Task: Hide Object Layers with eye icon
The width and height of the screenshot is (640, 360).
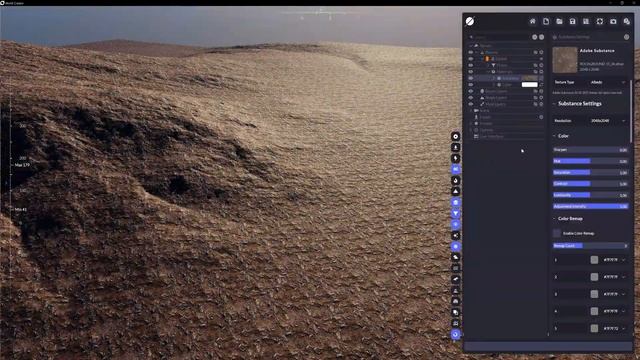Action: click(471, 91)
